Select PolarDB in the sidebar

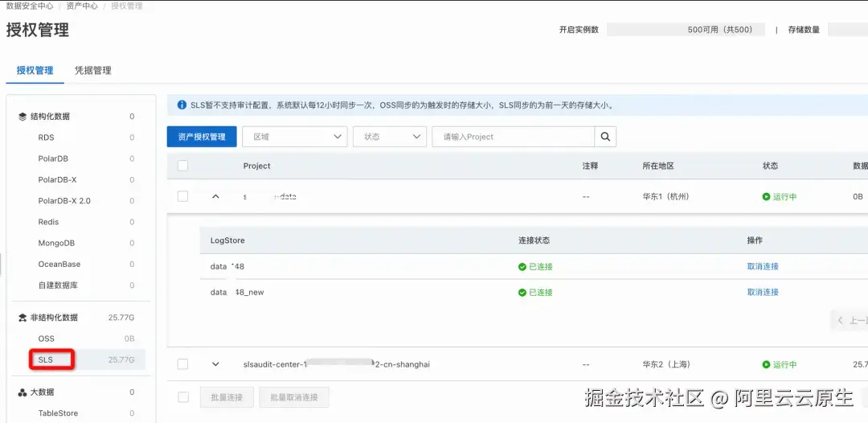coord(53,159)
